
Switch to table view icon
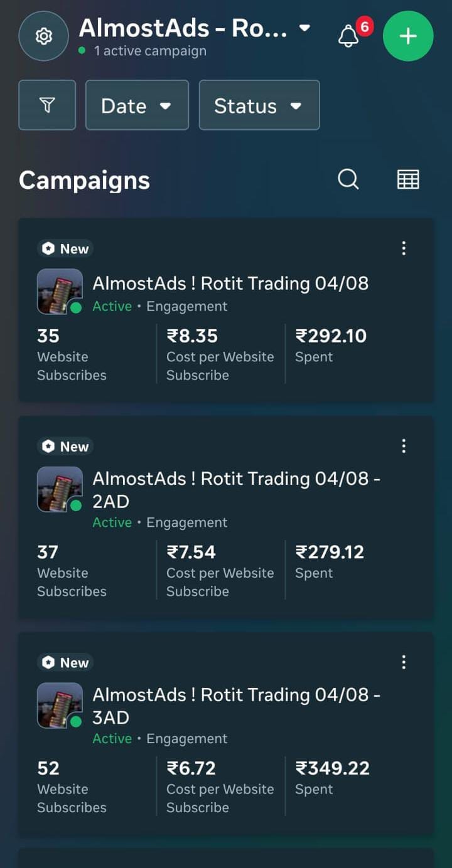point(408,180)
